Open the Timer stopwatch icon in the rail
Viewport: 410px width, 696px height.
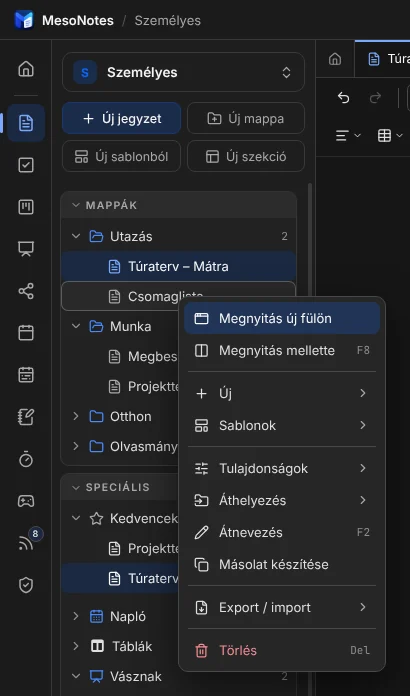pos(26,459)
